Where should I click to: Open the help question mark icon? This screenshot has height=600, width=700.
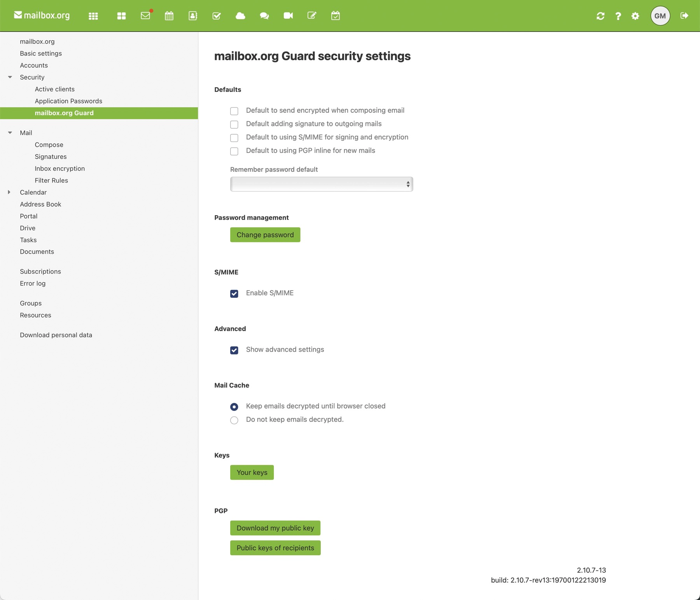[x=618, y=16]
